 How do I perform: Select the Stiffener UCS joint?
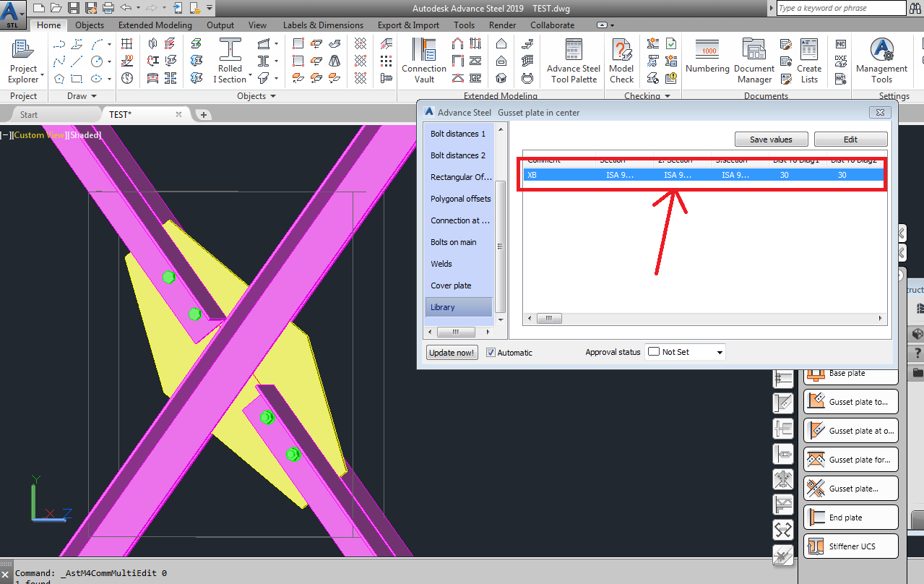(851, 546)
